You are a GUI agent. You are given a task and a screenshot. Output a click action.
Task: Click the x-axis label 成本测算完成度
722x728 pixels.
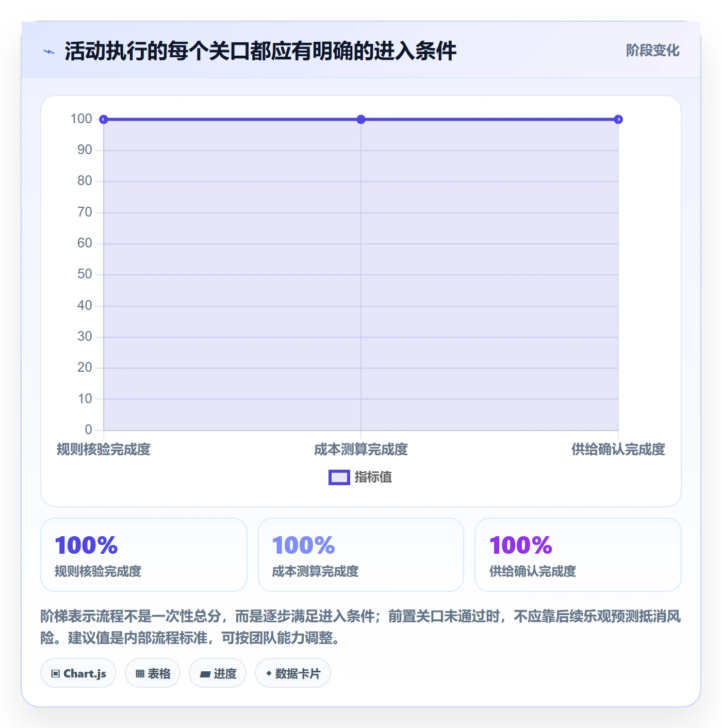361,450
